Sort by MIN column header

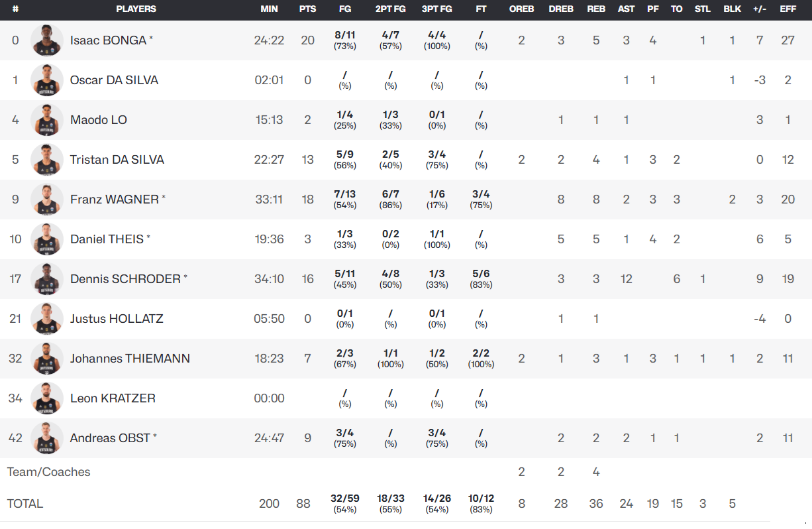tap(270, 9)
